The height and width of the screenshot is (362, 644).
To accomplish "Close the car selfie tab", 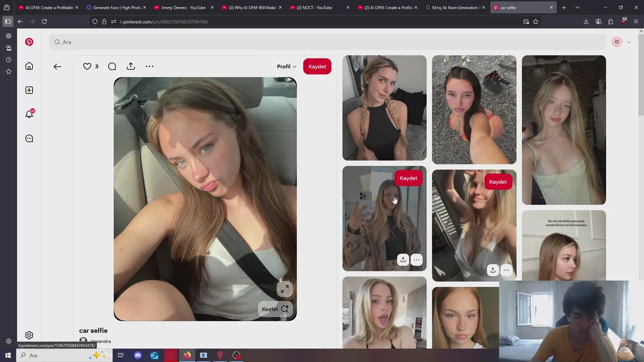I will pyautogui.click(x=551, y=8).
